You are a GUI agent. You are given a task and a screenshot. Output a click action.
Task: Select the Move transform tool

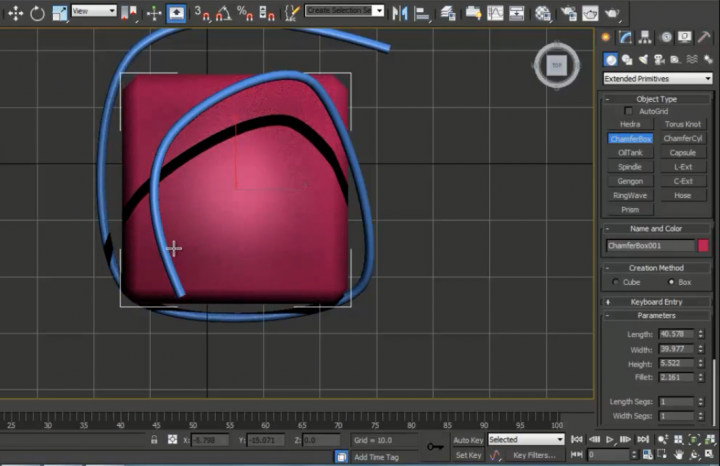[15, 13]
